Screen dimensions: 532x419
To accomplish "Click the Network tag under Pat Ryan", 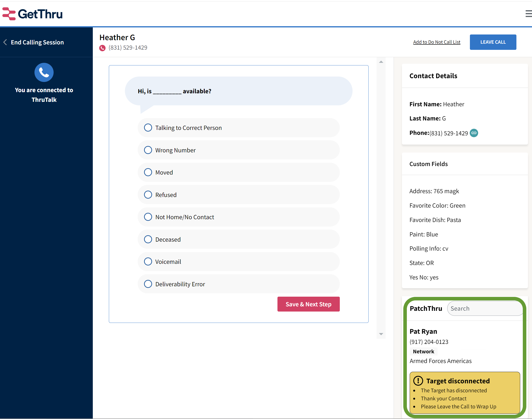I will tap(423, 351).
